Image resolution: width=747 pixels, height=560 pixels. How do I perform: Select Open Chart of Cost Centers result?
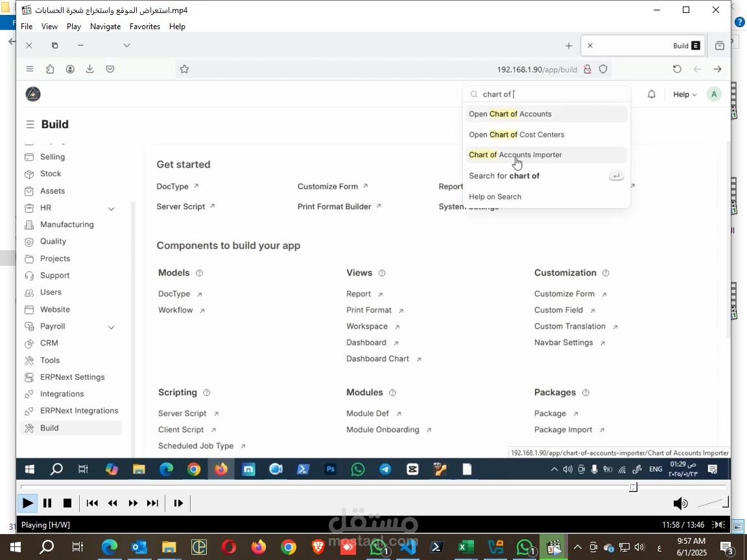click(x=547, y=134)
